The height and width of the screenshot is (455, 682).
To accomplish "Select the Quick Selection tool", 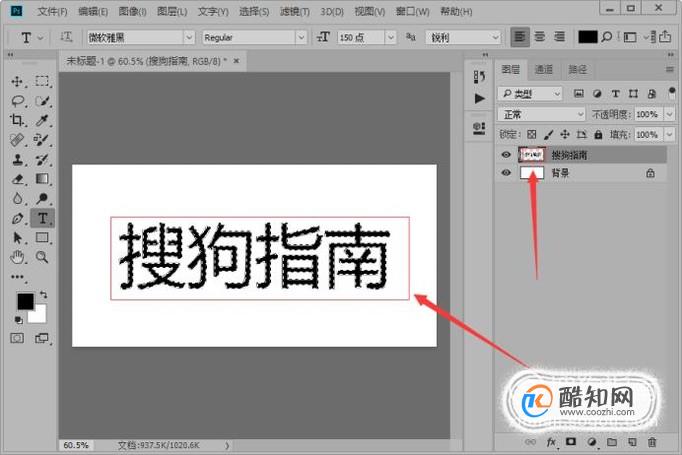I will 42,101.
